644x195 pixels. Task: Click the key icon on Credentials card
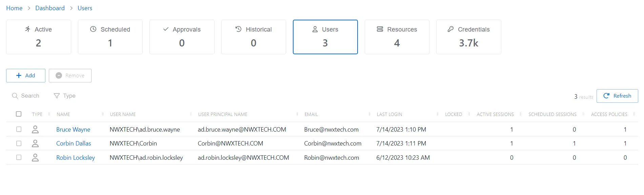tap(450, 29)
